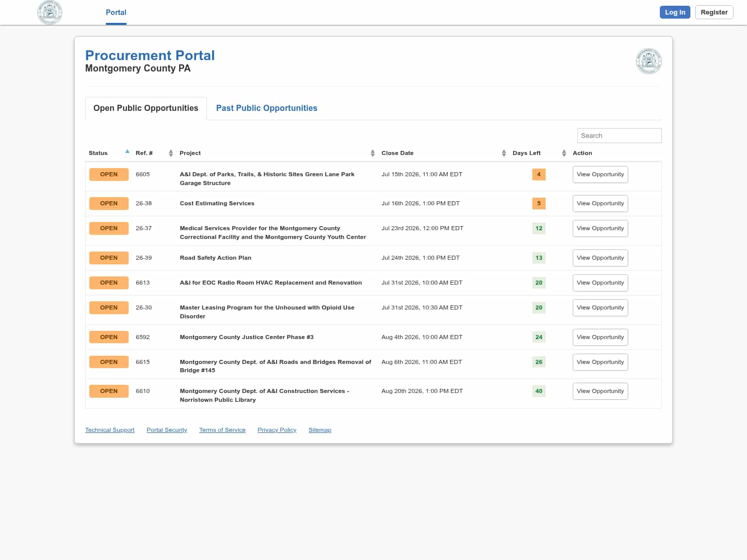Viewport: 747px width, 560px height.
Task: Click the OPEN status badge for 26-38
Action: 109,203
